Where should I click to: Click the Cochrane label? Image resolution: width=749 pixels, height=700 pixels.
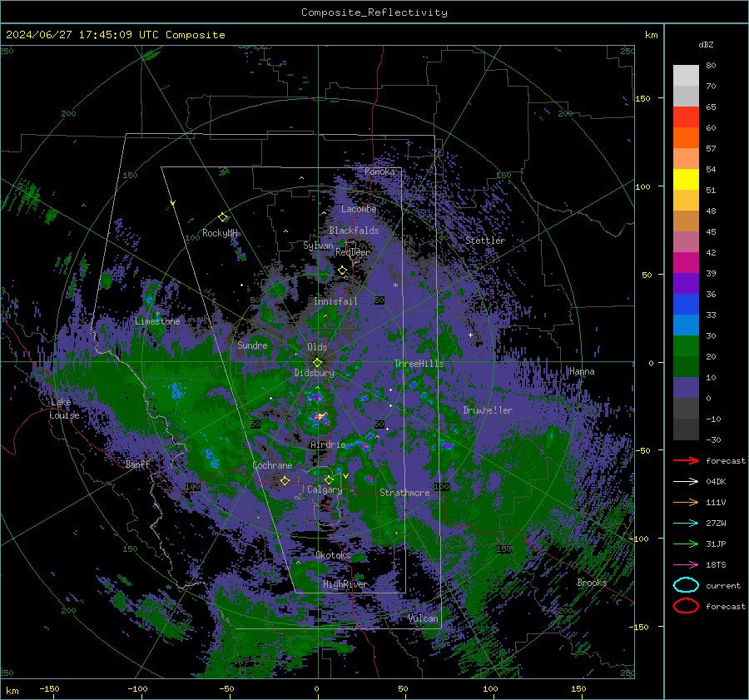pos(272,465)
